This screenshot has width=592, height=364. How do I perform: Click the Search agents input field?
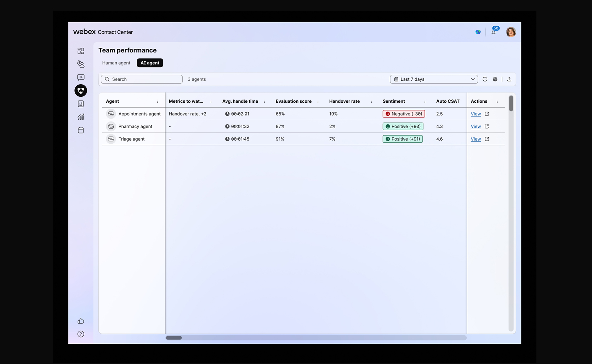click(142, 79)
